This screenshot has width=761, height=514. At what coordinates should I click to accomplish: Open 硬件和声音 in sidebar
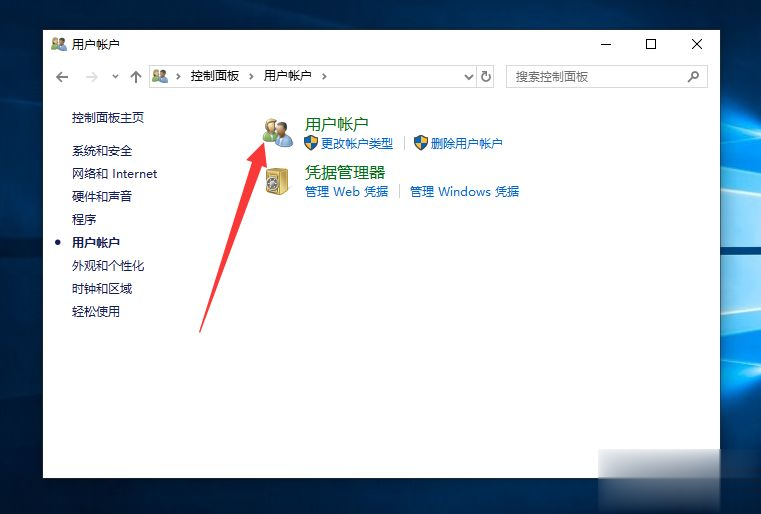[x=102, y=197]
